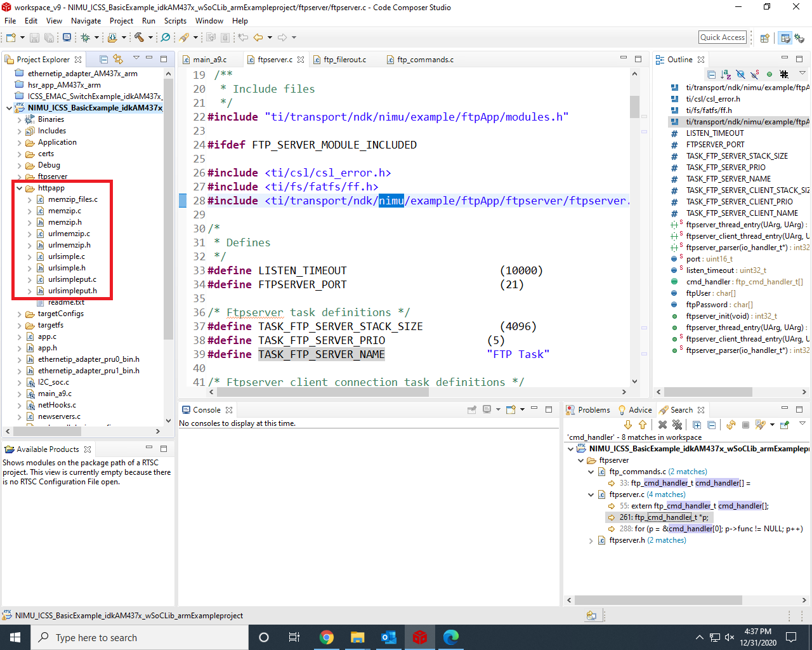812x650 pixels.
Task: Switch to the Problems tab
Action: click(x=588, y=410)
